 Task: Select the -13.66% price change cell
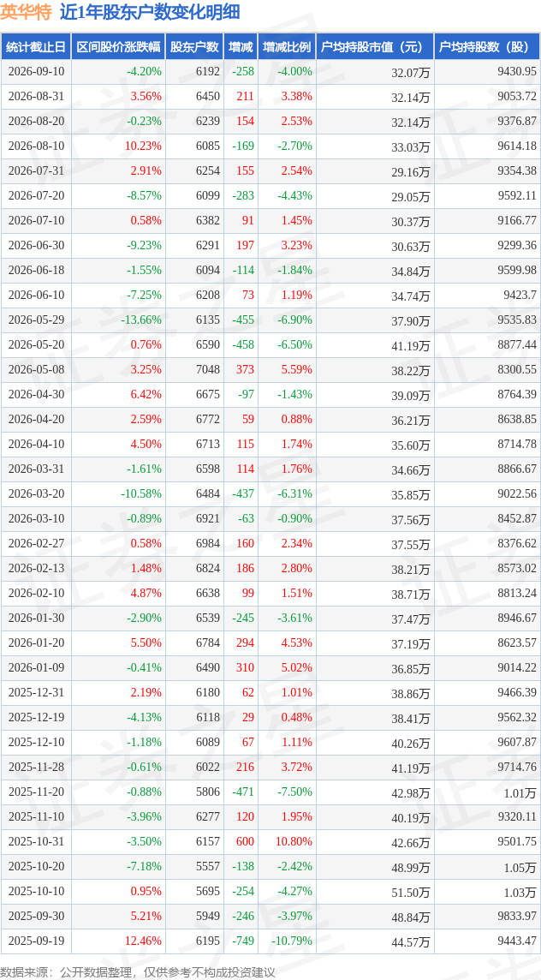141,320
